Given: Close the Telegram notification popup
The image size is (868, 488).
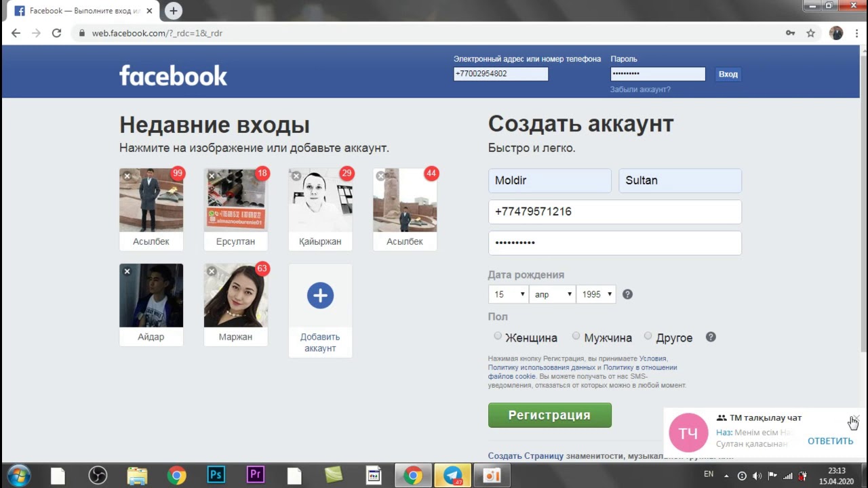Looking at the screenshot, I should (x=856, y=418).
